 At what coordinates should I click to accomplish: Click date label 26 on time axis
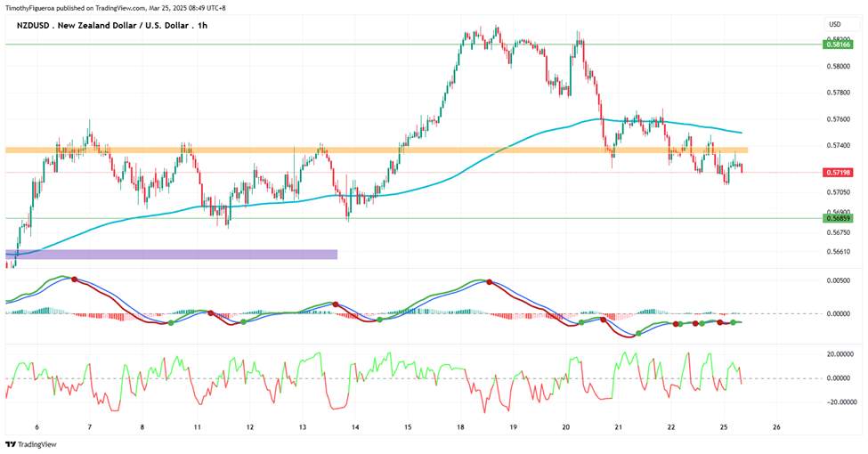tap(776, 427)
